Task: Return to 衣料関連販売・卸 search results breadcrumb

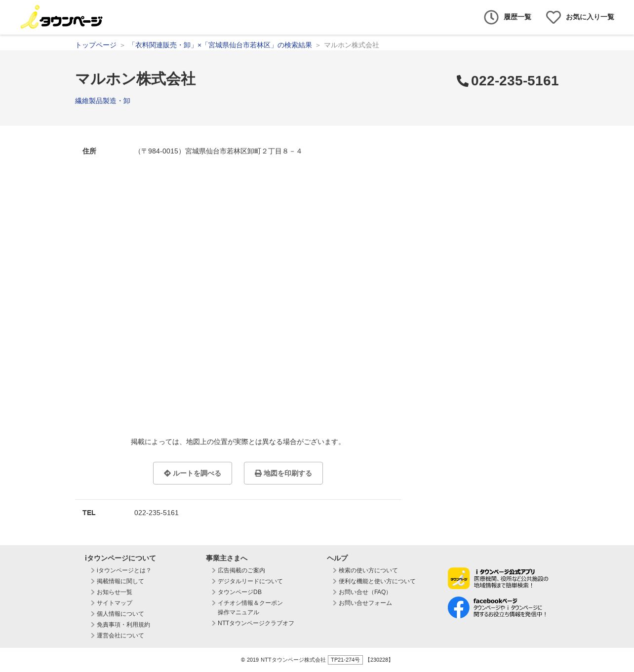Action: (x=220, y=45)
